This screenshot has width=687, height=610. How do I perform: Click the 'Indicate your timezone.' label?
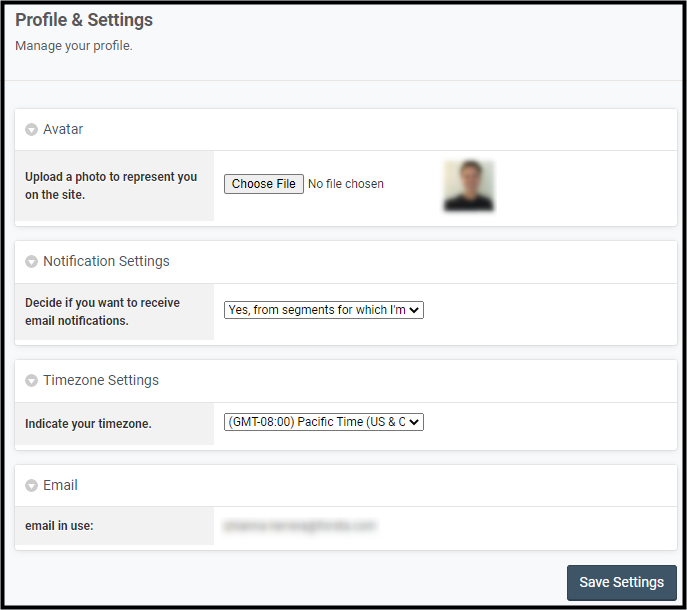(89, 424)
